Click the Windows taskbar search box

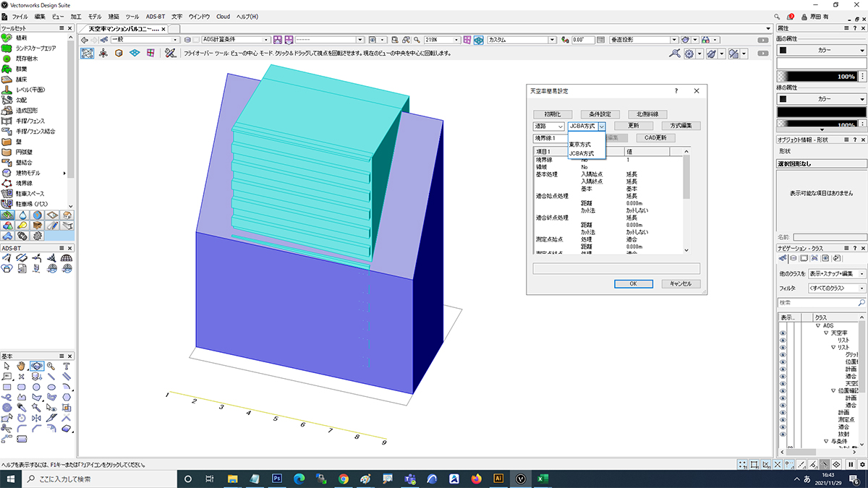click(x=101, y=479)
